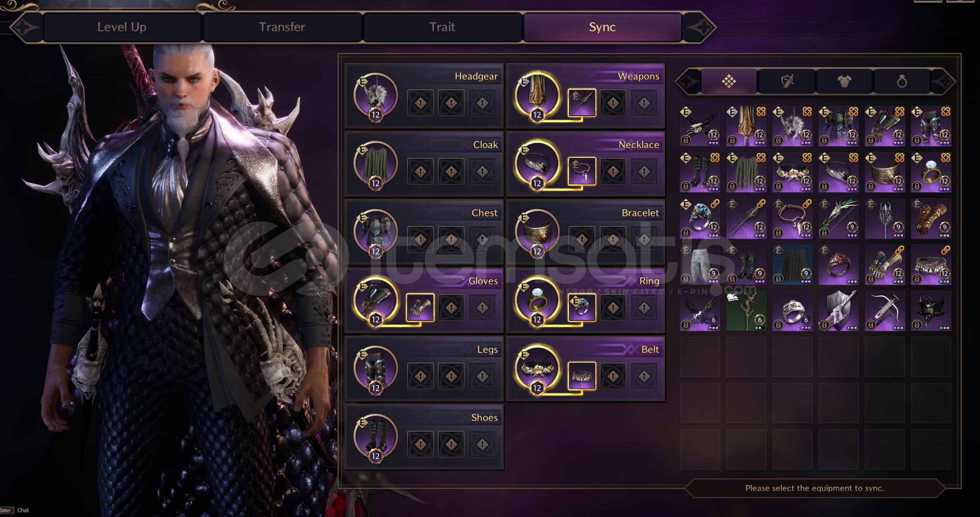Select the Weapons equipped sword icon

click(x=537, y=96)
